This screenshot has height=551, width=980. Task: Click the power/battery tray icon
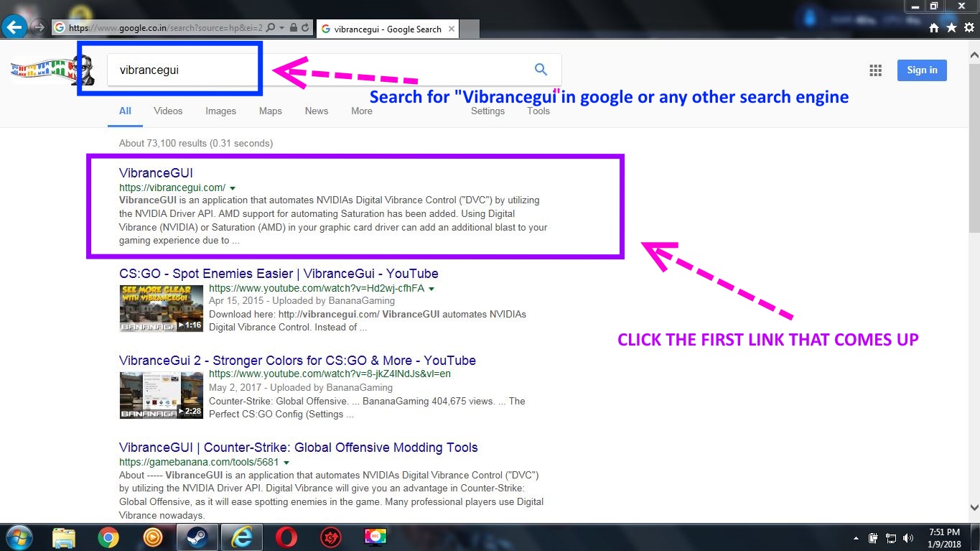(874, 537)
